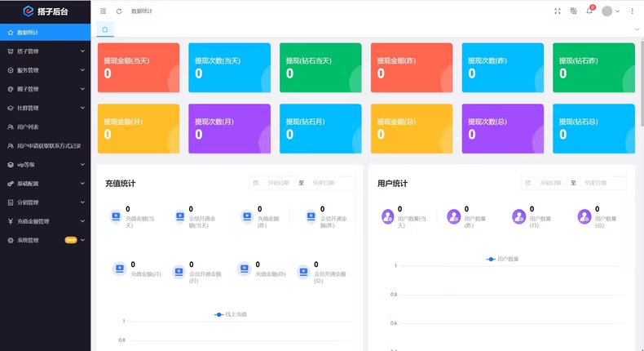This screenshot has height=351, width=644.
Task: Collapse sidebar using the menu fold icon
Action: tap(103, 11)
